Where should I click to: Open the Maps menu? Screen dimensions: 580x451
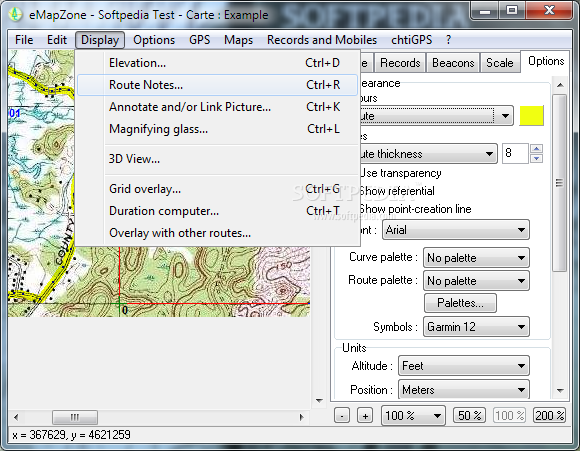[239, 40]
